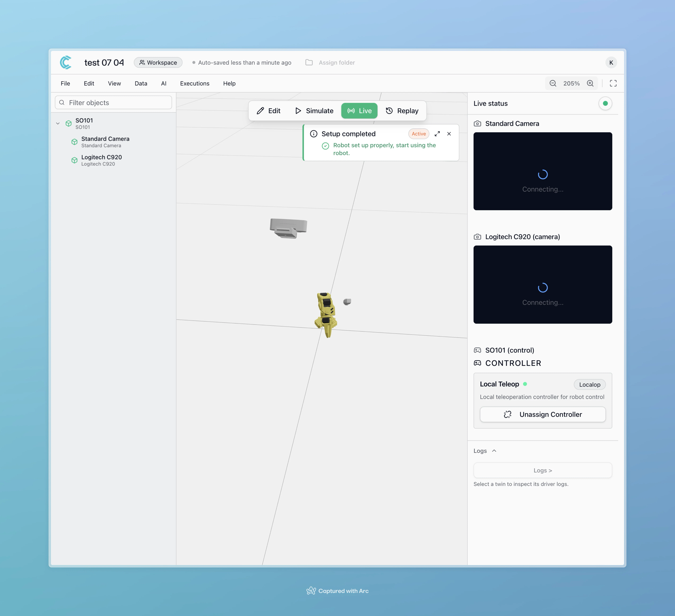The image size is (675, 616).
Task: Click the Localop badge
Action: click(590, 385)
